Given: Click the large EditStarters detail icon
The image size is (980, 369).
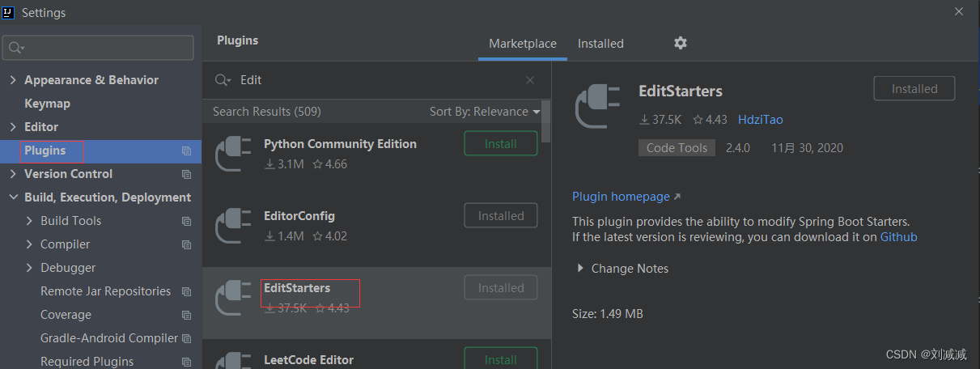Looking at the screenshot, I should [x=597, y=108].
